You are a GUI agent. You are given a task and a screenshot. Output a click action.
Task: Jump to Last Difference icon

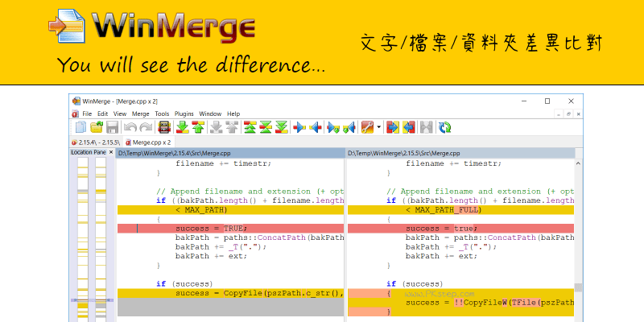coord(281,127)
